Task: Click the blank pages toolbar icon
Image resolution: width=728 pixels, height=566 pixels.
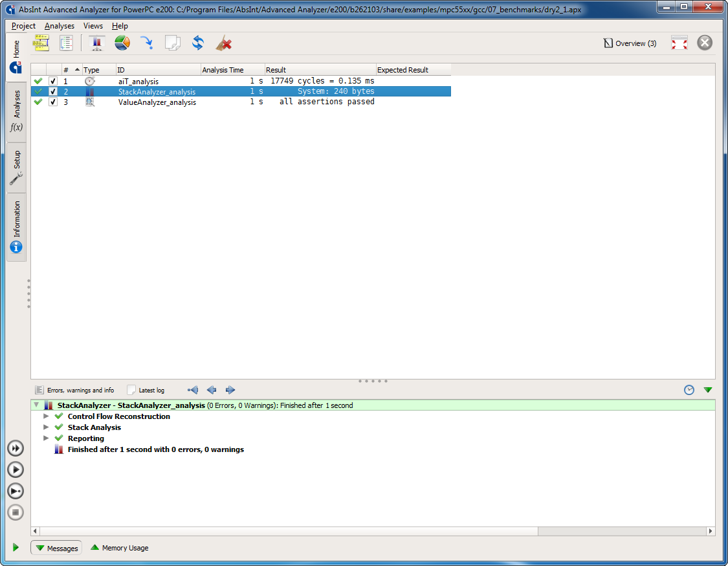Action: tap(173, 43)
